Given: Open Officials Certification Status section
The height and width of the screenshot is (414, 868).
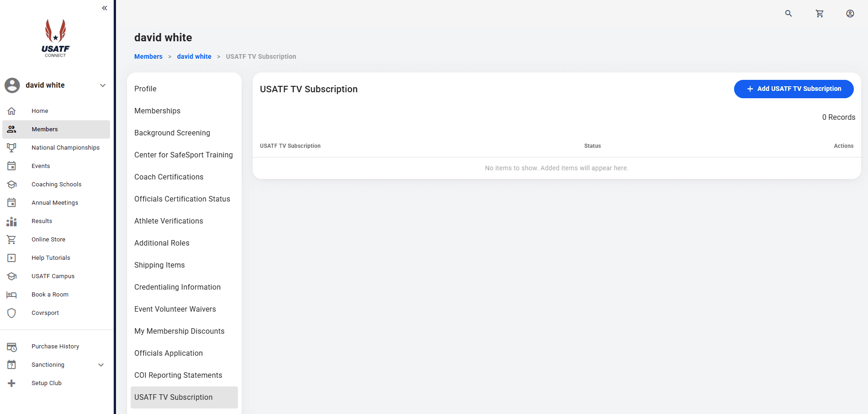Looking at the screenshot, I should click(x=182, y=199).
